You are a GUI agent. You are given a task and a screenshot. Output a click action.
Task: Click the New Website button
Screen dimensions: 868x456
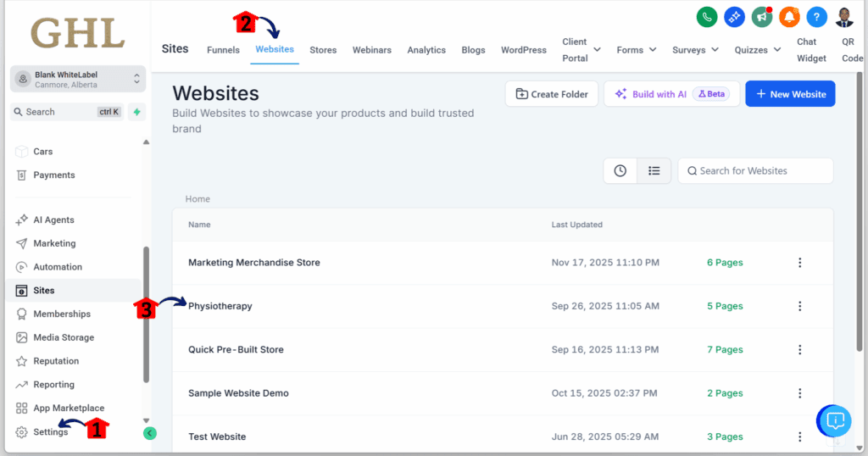click(x=790, y=94)
